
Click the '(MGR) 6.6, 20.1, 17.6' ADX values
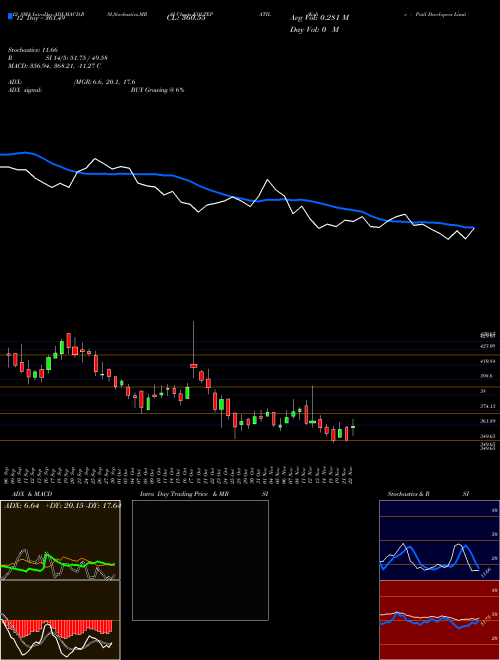104,82
